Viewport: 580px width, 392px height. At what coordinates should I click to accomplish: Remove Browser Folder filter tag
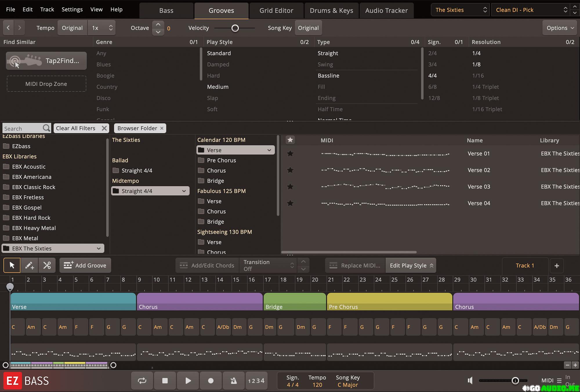click(162, 128)
